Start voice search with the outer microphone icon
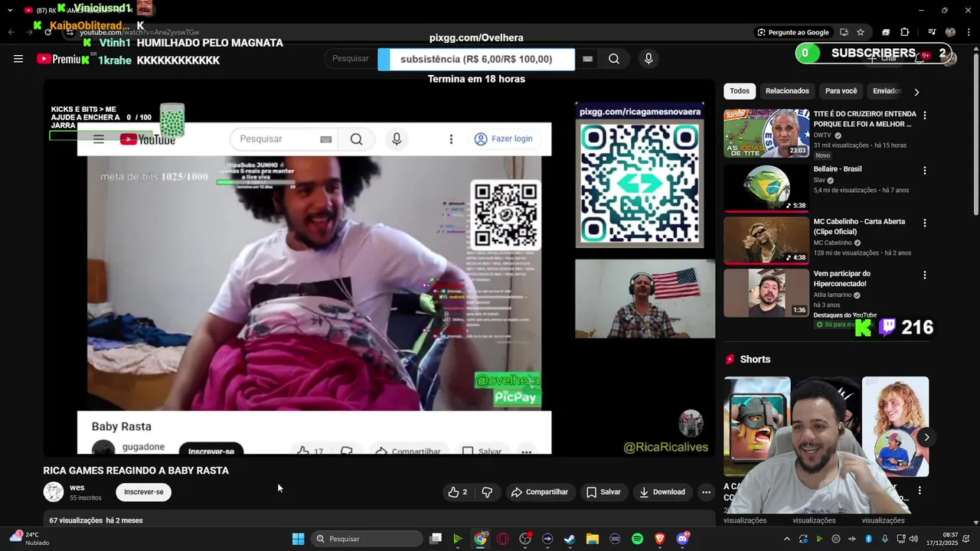Viewport: 980px width, 551px height. point(648,59)
